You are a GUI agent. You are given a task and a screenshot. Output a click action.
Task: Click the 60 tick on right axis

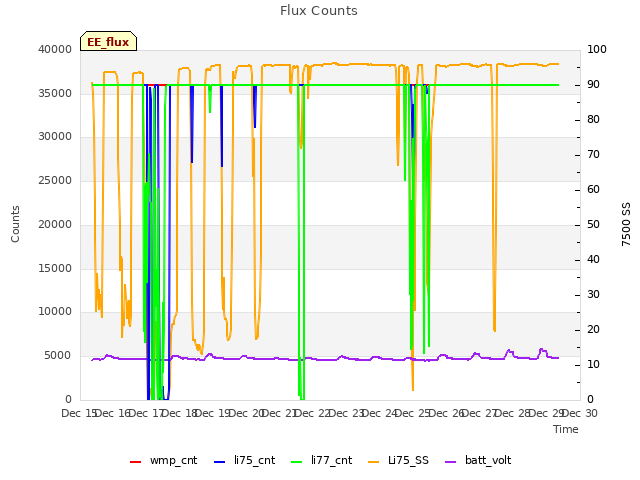coord(593,189)
